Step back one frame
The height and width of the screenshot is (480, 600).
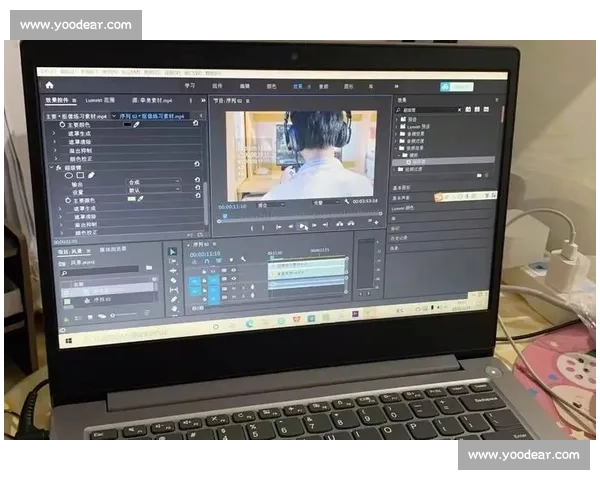point(291,226)
